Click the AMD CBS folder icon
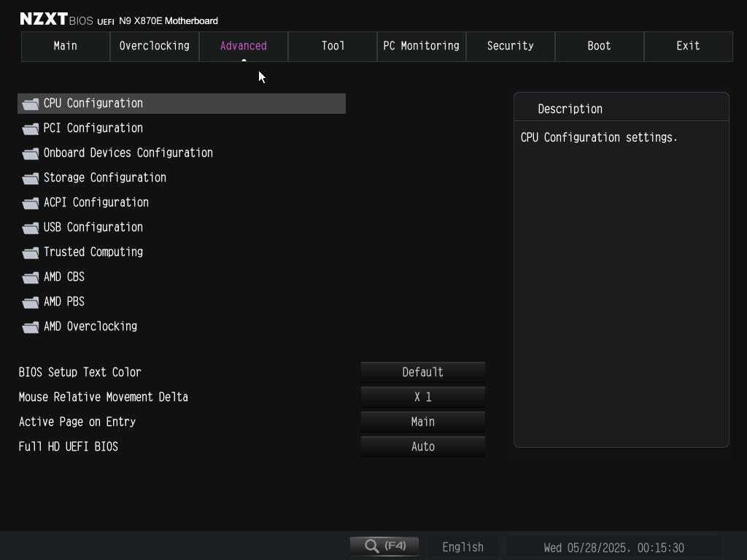The image size is (747, 560). (x=31, y=277)
